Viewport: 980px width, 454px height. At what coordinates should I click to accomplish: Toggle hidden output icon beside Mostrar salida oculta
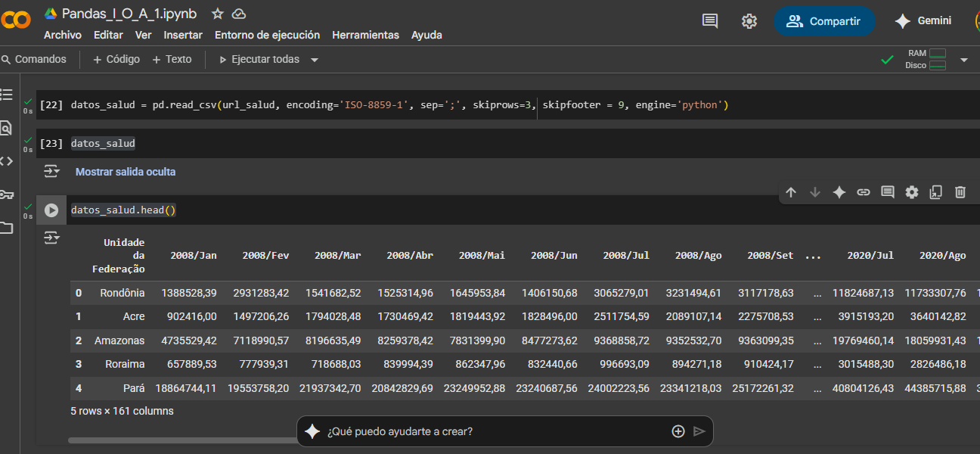(x=51, y=172)
